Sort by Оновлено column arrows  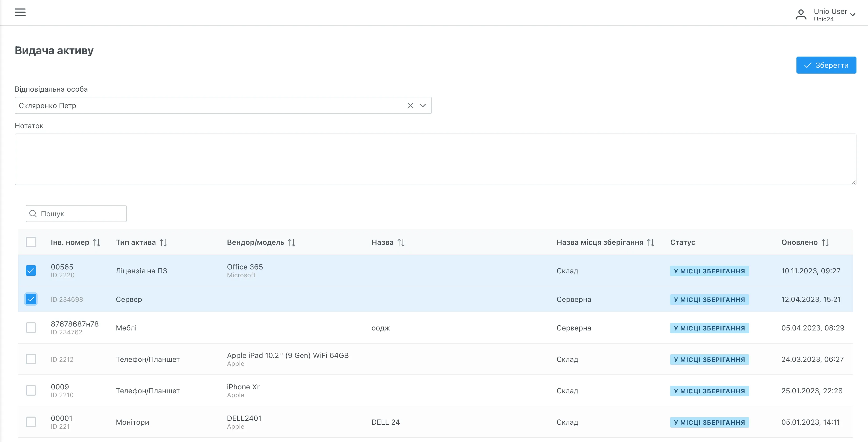point(825,242)
